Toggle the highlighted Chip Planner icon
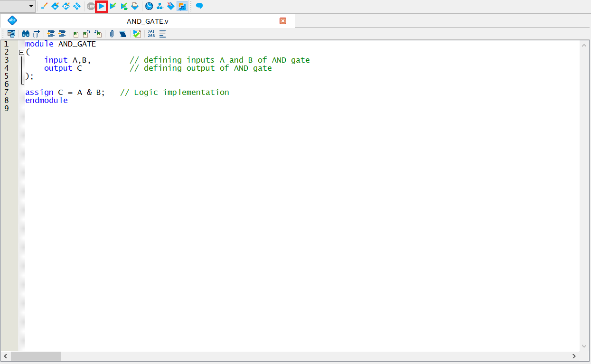591x364 pixels. pos(181,6)
